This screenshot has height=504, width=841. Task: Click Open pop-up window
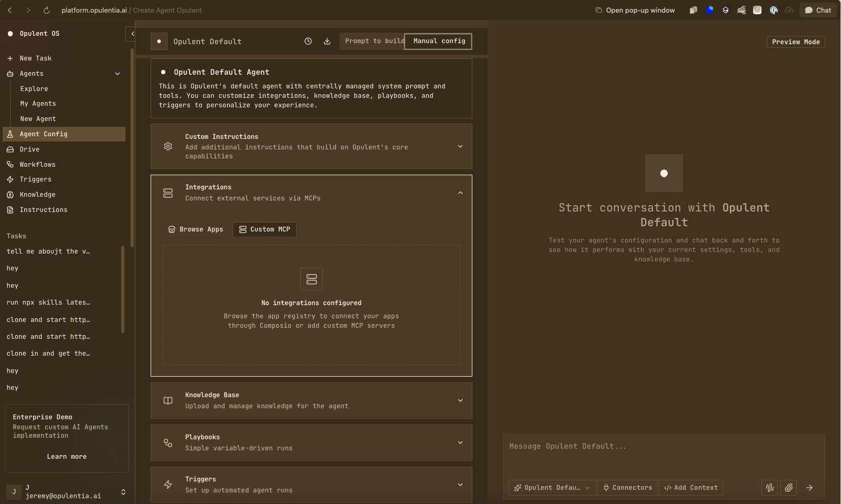tap(635, 10)
